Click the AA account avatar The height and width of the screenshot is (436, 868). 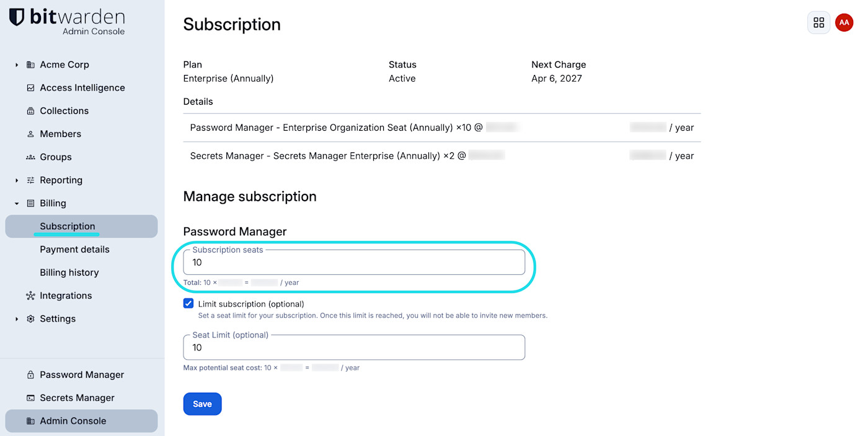coord(844,22)
